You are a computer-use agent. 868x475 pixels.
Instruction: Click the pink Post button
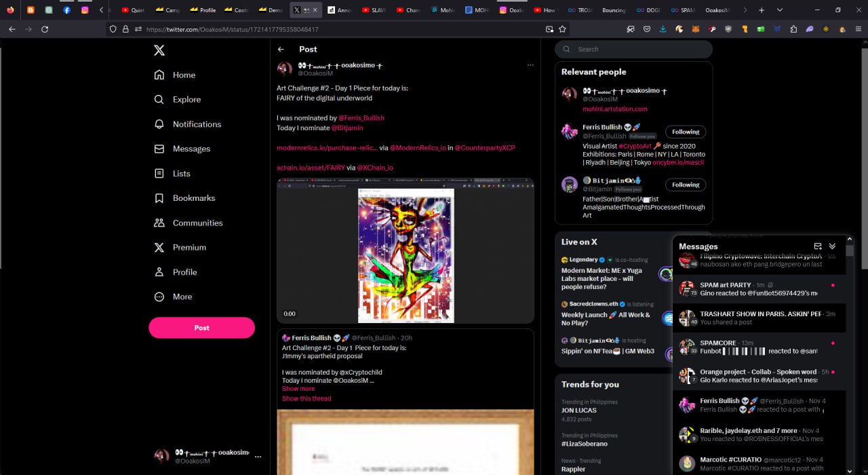pos(202,328)
